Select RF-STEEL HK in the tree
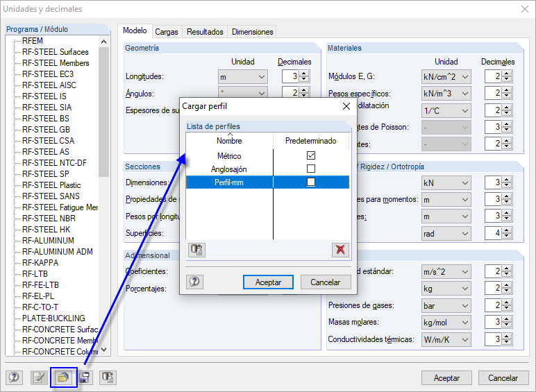The height and width of the screenshot is (392, 536). pos(46,230)
